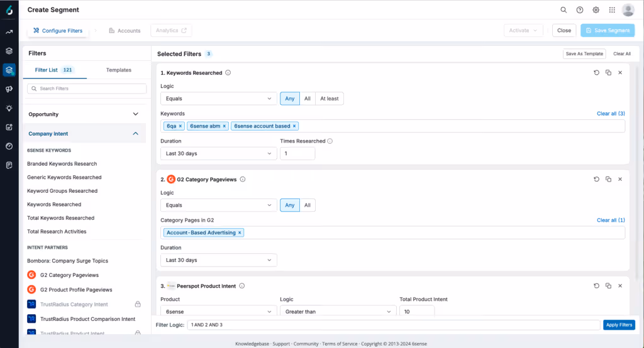Reset the G2 Category Pageviews filter
This screenshot has height=348, width=644.
tap(596, 179)
